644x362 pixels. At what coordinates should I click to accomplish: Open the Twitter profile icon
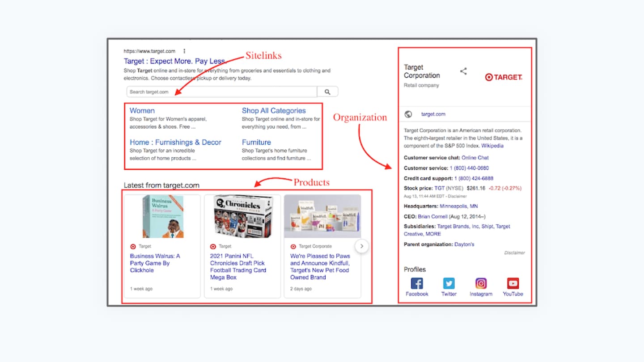(x=449, y=283)
